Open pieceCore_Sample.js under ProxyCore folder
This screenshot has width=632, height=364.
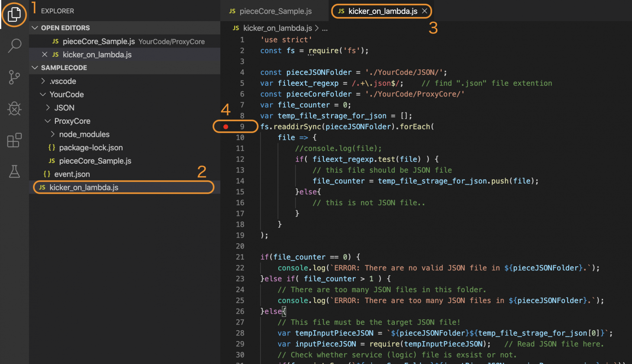pos(125,161)
